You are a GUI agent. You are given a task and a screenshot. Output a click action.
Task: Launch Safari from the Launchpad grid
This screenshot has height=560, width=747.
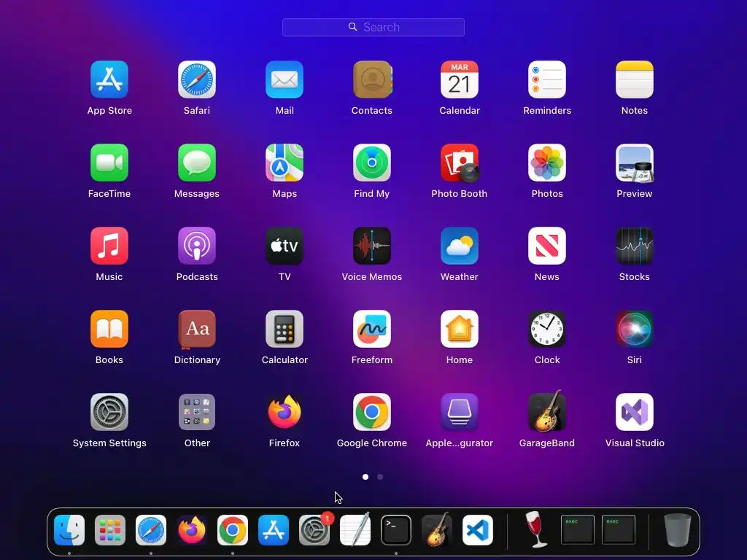pos(197,79)
